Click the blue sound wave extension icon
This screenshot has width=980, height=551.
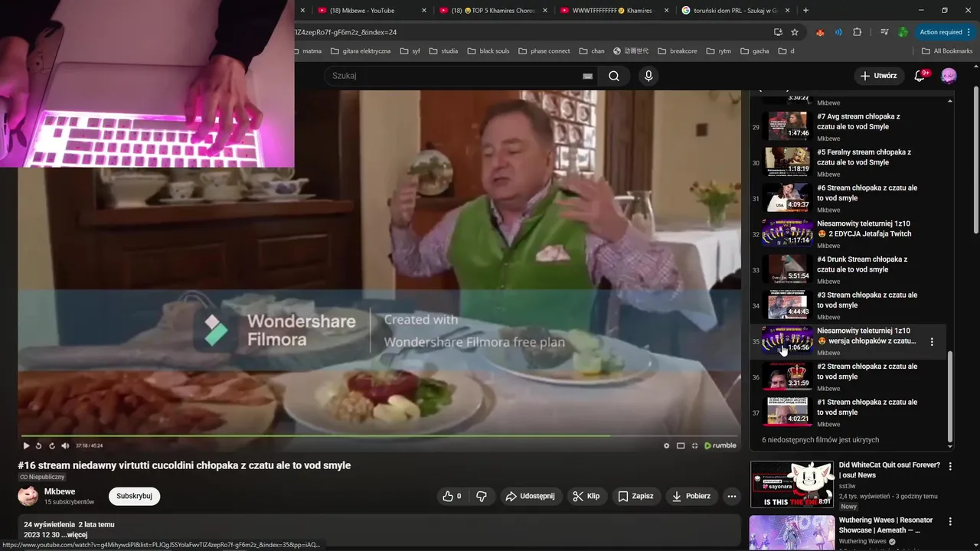pyautogui.click(x=838, y=32)
